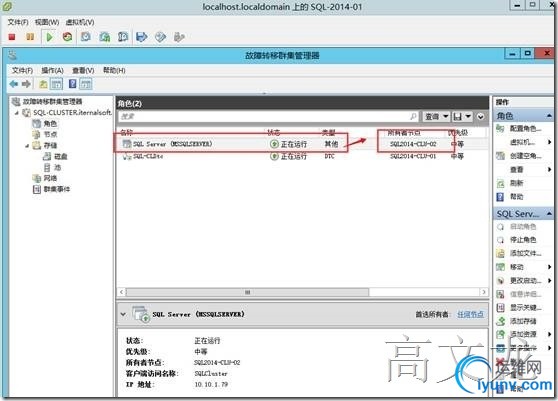Collapse the SQL Serv... actions section
Image resolution: width=558 pixels, height=401 pixels.
(x=549, y=213)
